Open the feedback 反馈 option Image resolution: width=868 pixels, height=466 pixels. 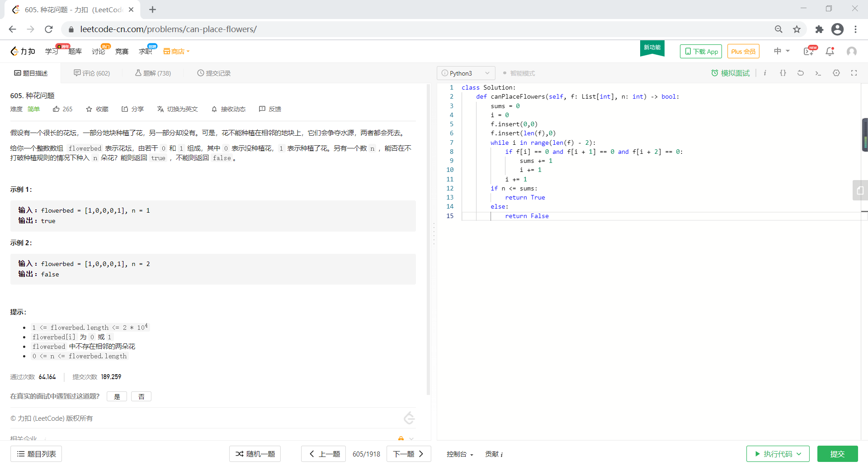click(x=270, y=109)
